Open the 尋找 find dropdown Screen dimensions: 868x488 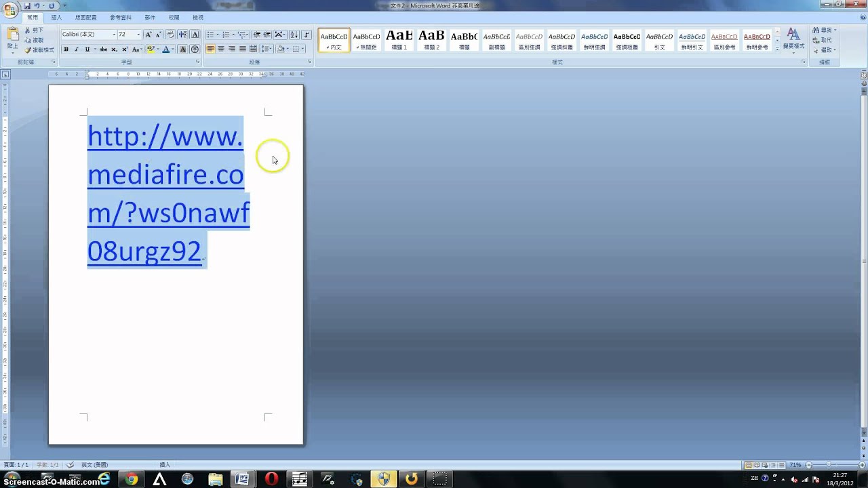[x=824, y=30]
